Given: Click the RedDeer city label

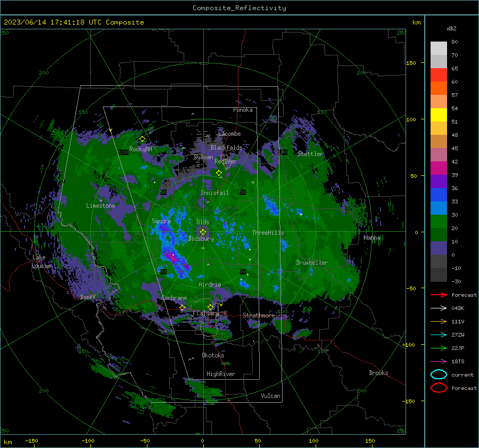Looking at the screenshot, I should pos(226,161).
